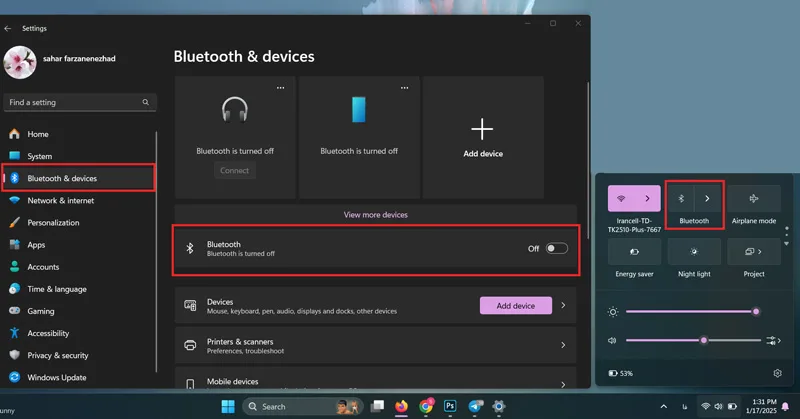This screenshot has height=419, width=800.
Task: Open the three-dot menu on headphones card
Action: click(281, 88)
